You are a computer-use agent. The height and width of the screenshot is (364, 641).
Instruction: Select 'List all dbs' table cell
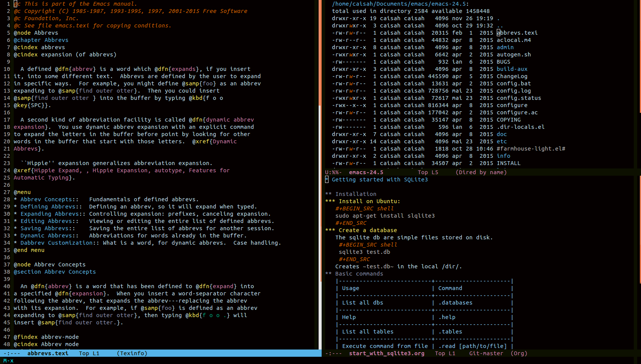tap(362, 303)
